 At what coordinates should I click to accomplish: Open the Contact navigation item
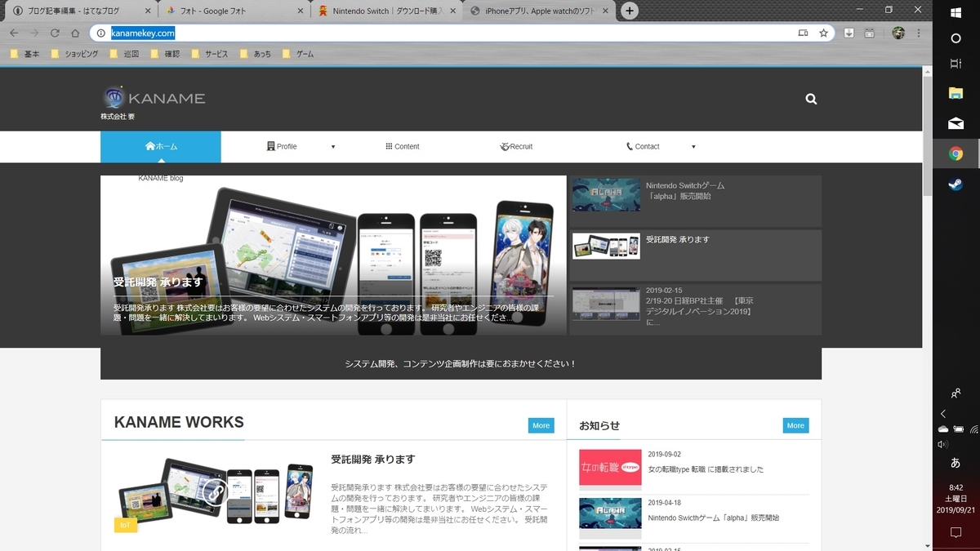(643, 147)
